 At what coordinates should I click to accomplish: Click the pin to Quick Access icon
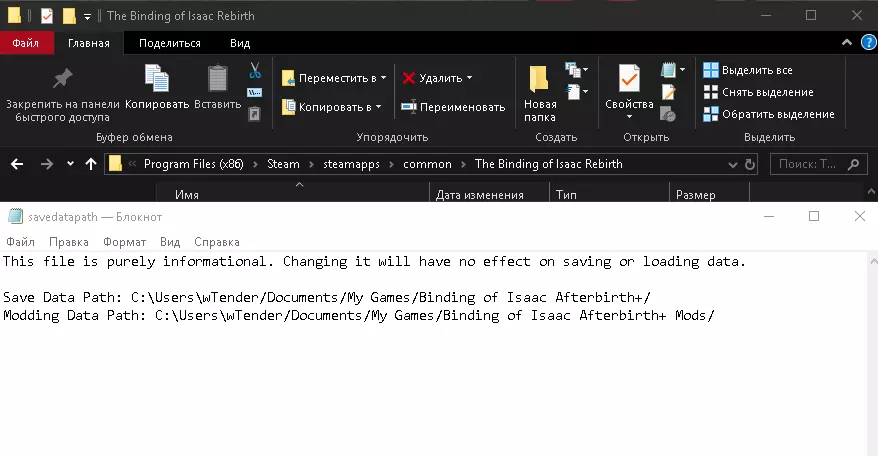62,78
